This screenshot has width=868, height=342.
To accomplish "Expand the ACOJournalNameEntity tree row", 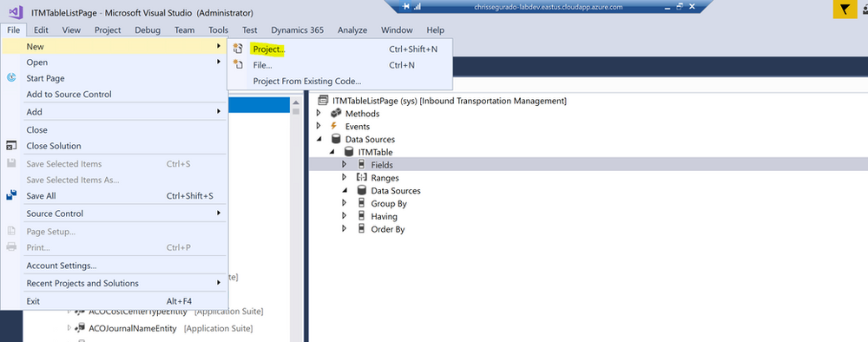I will [x=69, y=327].
